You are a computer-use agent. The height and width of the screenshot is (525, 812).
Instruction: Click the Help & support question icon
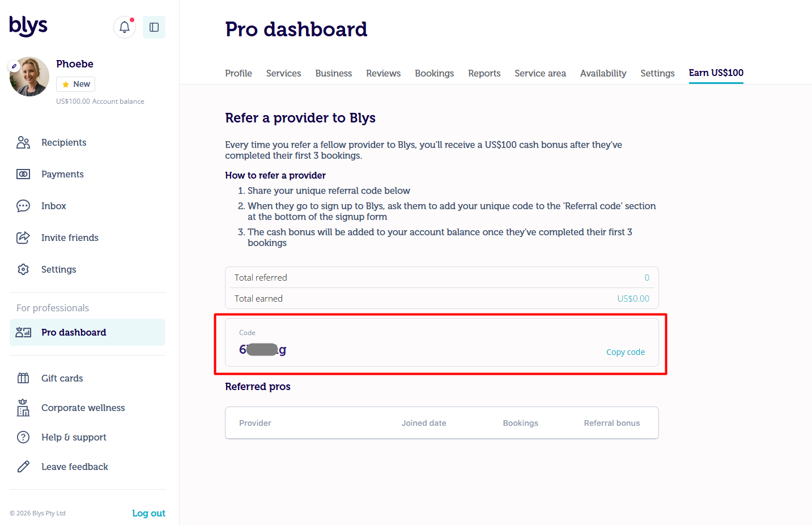click(x=23, y=437)
